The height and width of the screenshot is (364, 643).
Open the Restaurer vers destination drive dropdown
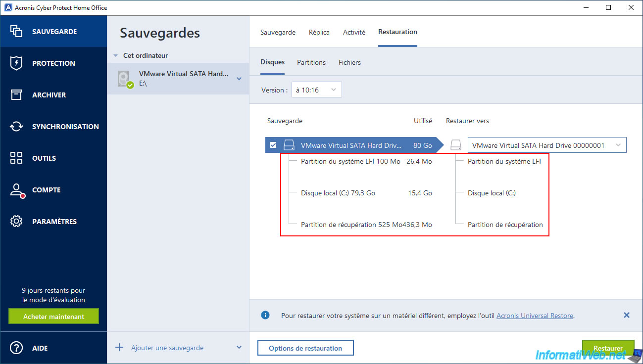[x=547, y=145]
